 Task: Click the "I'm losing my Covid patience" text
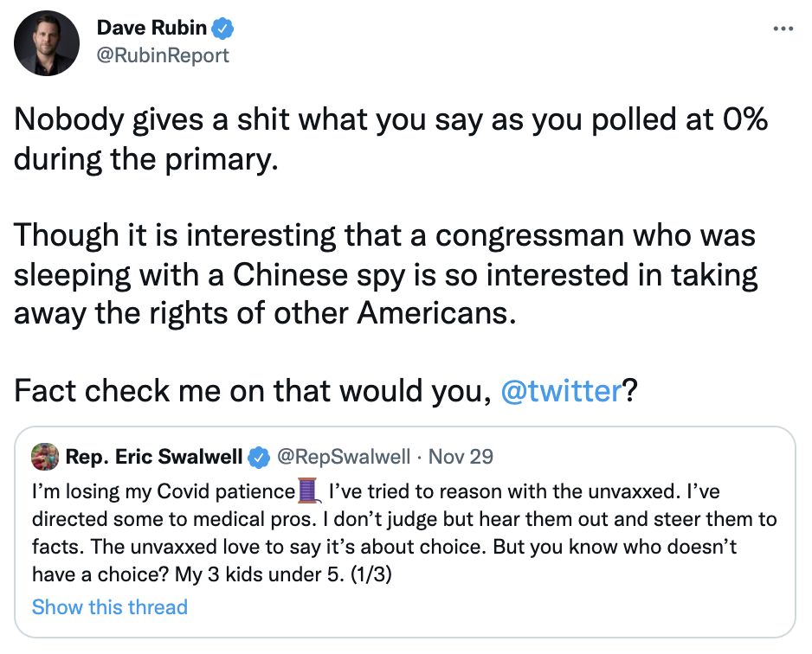tap(163, 492)
